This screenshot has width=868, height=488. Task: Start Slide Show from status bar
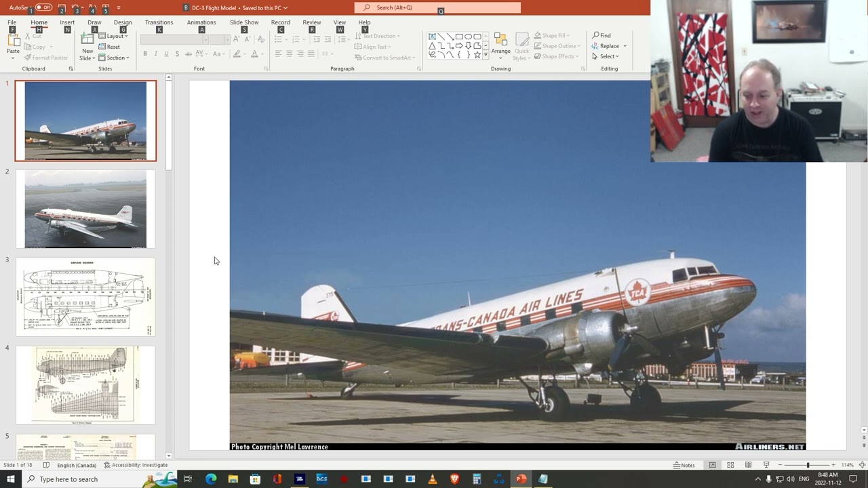766,465
